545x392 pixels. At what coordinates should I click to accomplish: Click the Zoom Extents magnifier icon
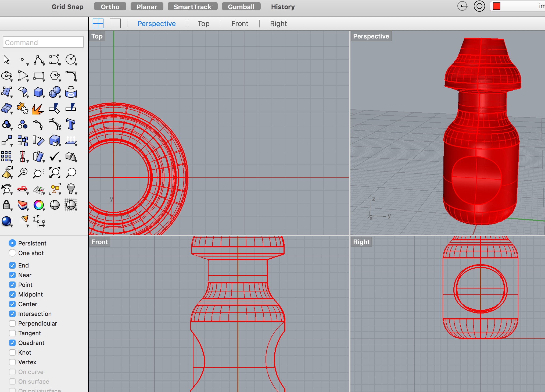55,173
